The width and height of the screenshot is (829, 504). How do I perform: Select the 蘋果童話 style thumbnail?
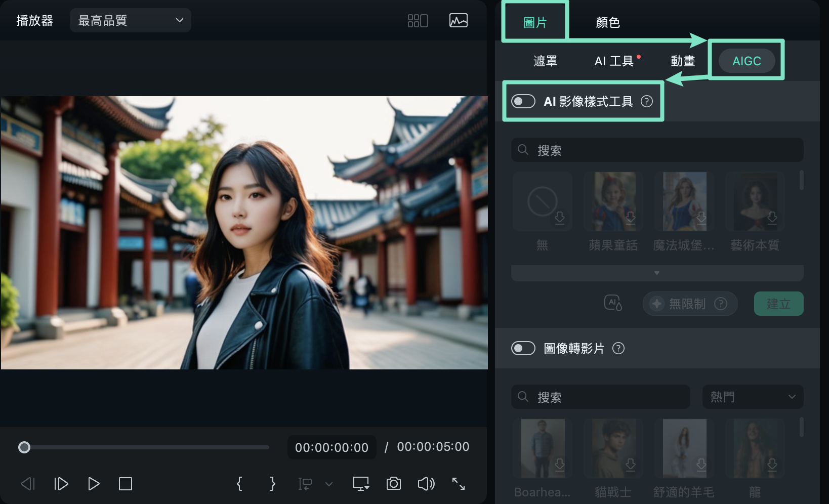pos(613,201)
